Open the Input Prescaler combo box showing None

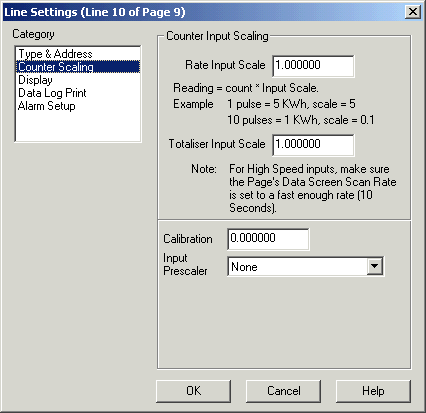[x=305, y=266]
